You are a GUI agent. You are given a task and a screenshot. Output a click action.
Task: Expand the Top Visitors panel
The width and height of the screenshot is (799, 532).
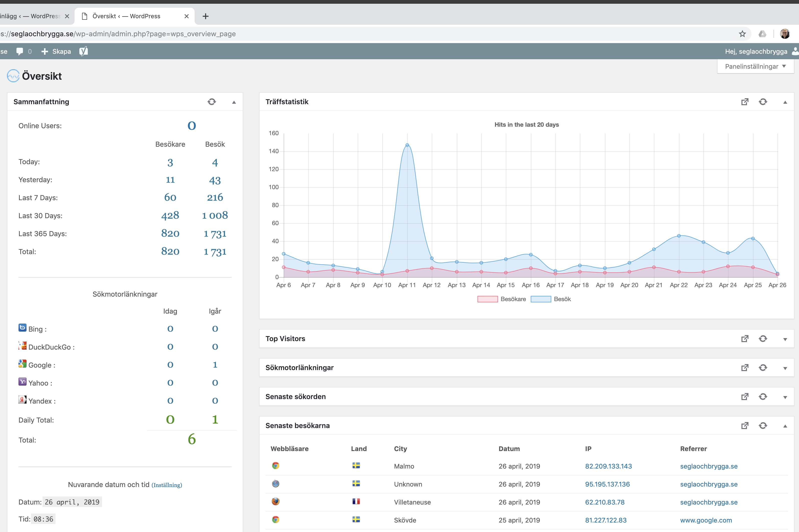point(785,339)
